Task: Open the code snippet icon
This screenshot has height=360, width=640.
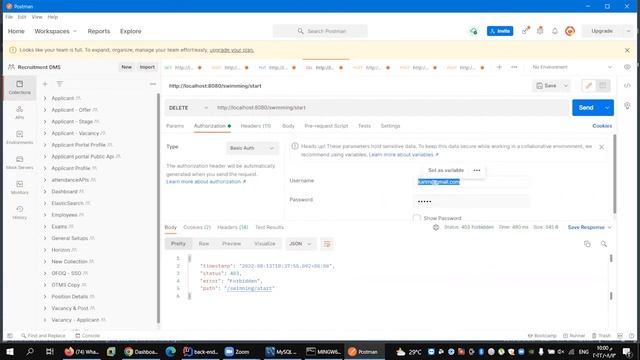Action: coord(627,86)
